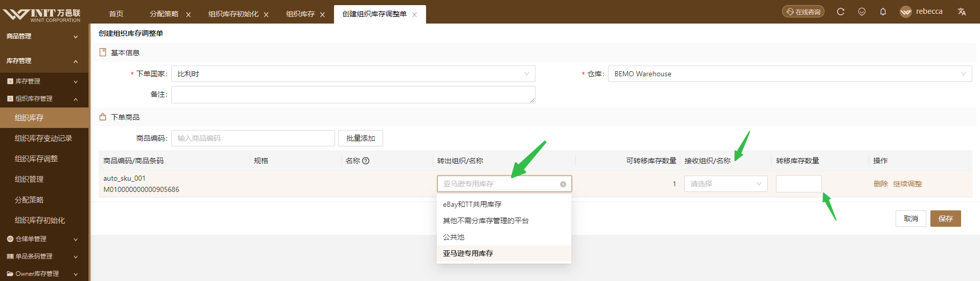
Task: Expand the 商品管理 sidebar menu
Action: click(x=44, y=36)
